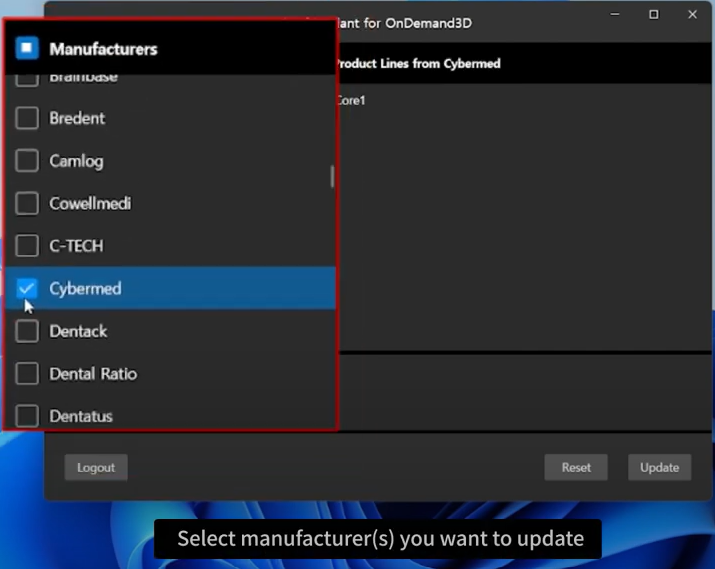Click the Bredent label text
Viewport: 715px width, 569px height.
point(77,118)
